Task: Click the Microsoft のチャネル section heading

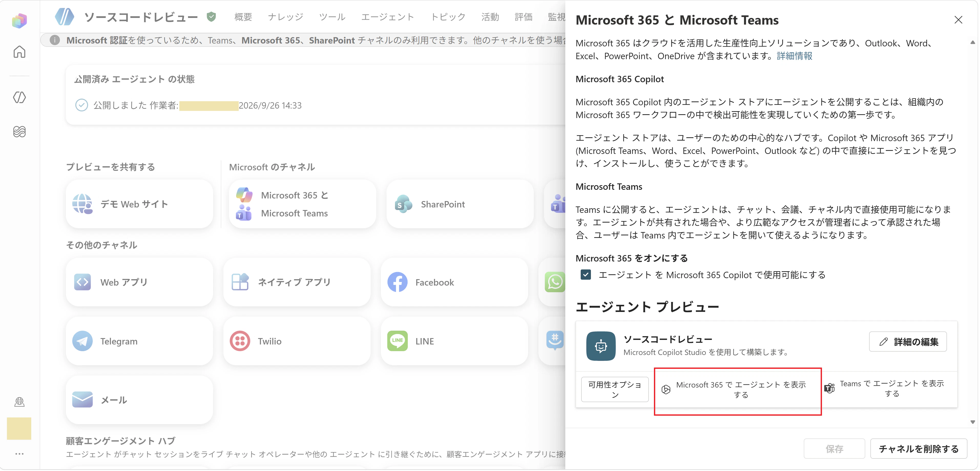Action: pyautogui.click(x=272, y=167)
